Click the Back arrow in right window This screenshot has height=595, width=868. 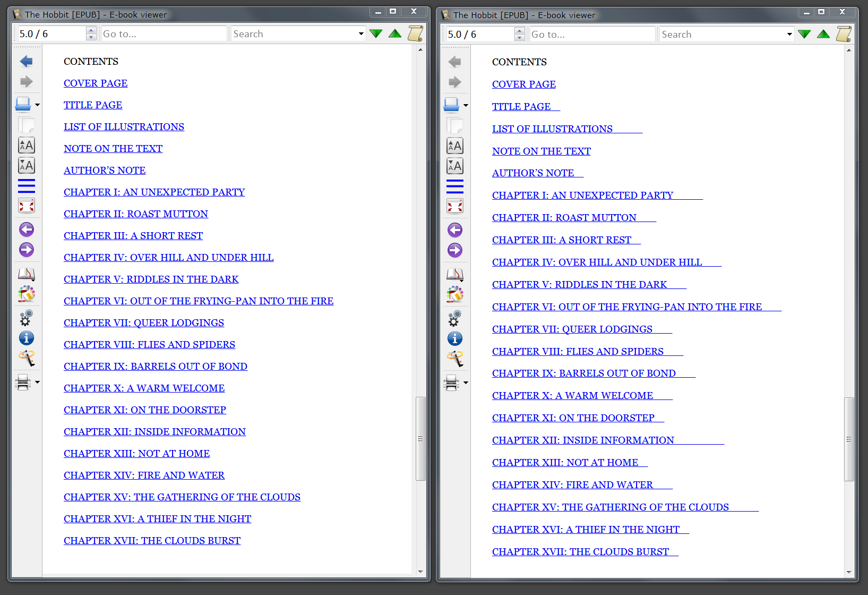(455, 62)
